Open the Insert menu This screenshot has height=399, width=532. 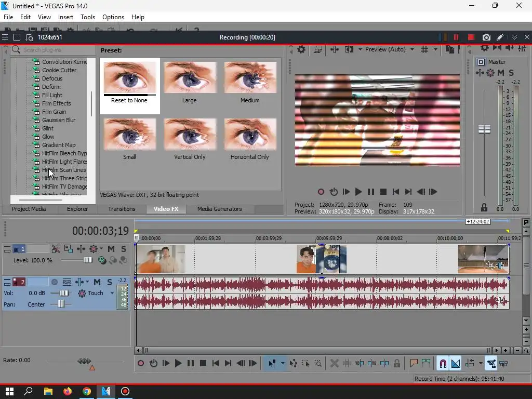pyautogui.click(x=65, y=17)
